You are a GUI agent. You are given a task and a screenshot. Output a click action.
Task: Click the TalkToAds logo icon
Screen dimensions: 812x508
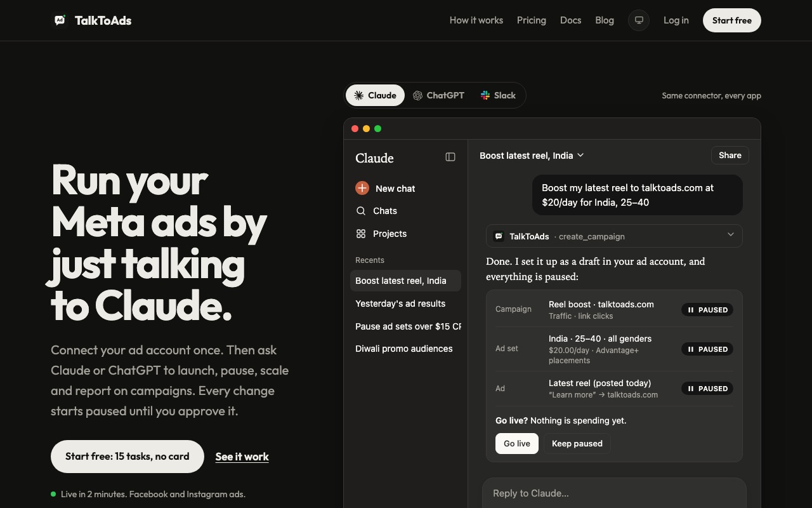point(60,20)
